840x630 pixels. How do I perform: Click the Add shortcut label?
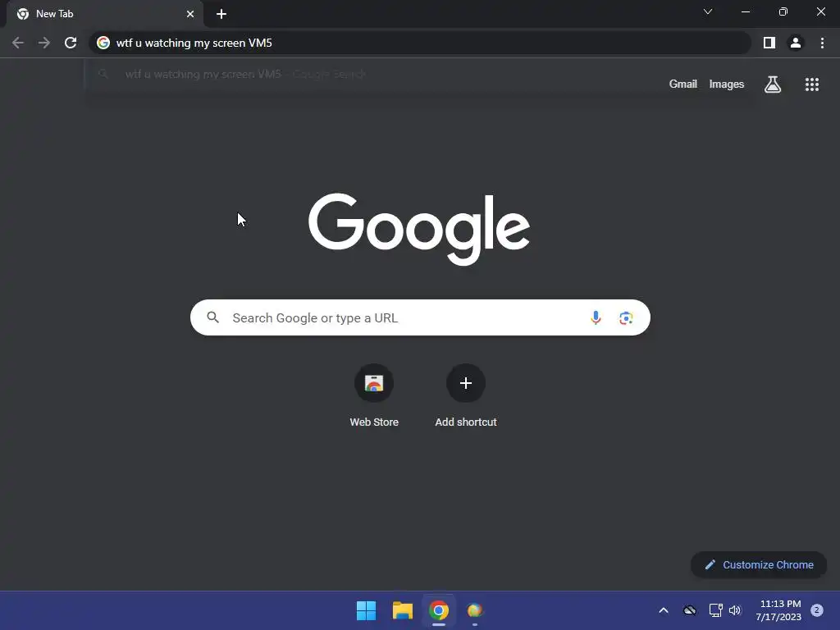click(x=466, y=422)
